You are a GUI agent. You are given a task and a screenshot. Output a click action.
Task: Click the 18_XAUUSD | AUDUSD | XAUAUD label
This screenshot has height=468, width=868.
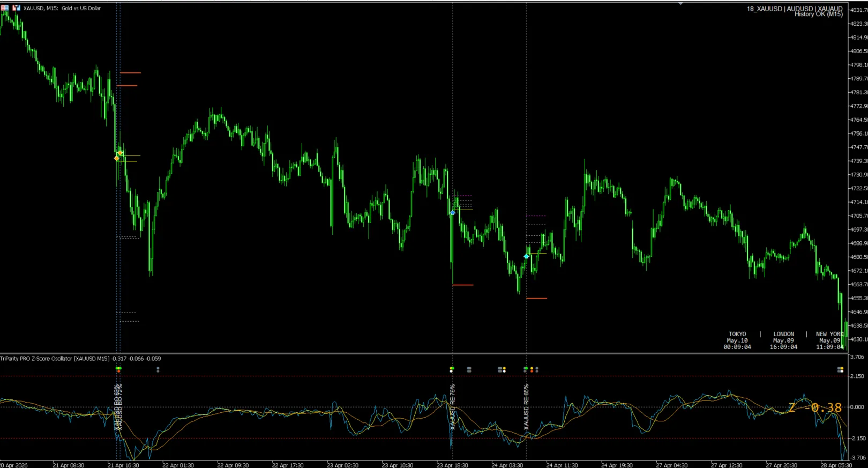coord(795,9)
